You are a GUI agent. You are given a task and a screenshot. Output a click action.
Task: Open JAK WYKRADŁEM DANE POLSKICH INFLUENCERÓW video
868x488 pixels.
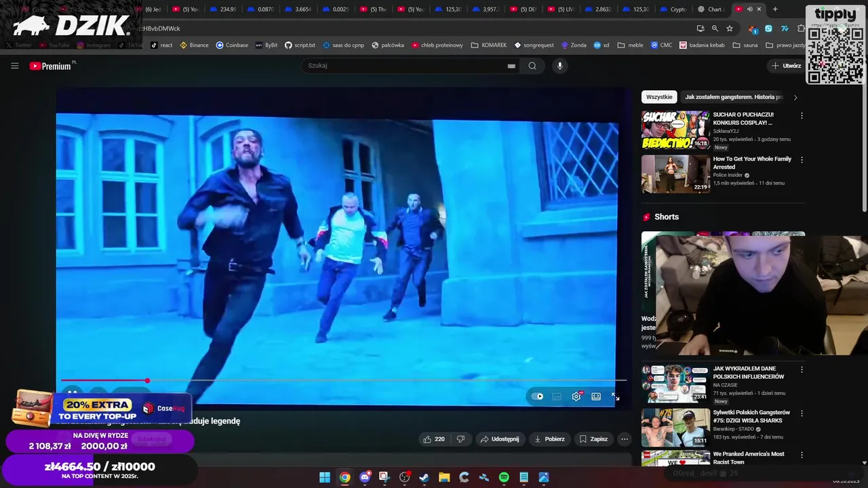tap(749, 373)
